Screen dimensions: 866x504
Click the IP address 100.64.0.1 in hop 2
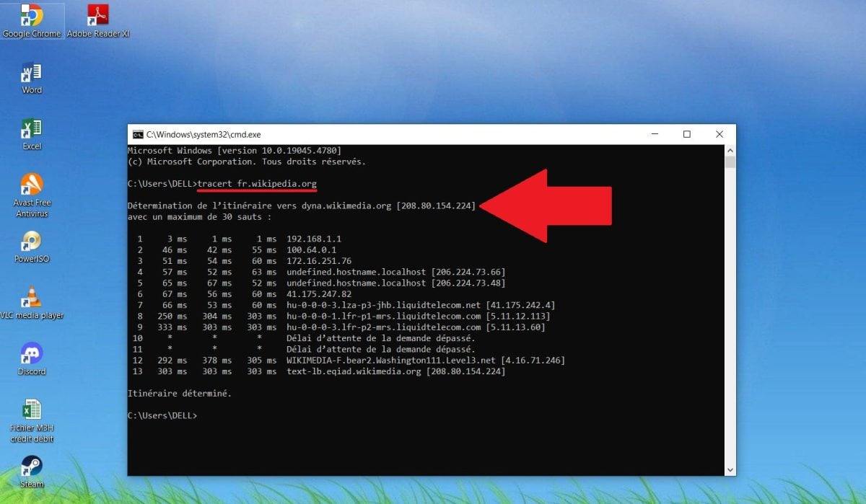[x=312, y=250]
